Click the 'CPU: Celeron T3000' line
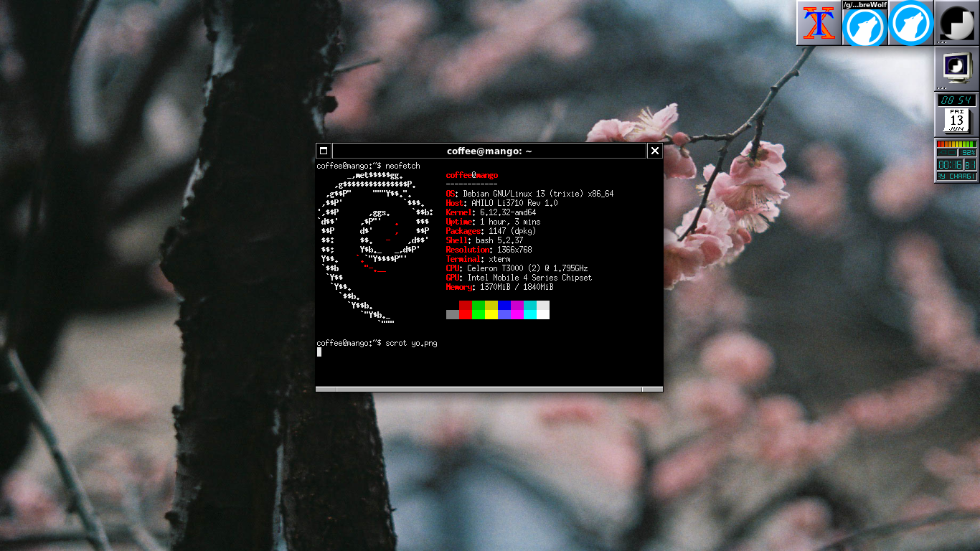This screenshot has height=551, width=980. [517, 268]
